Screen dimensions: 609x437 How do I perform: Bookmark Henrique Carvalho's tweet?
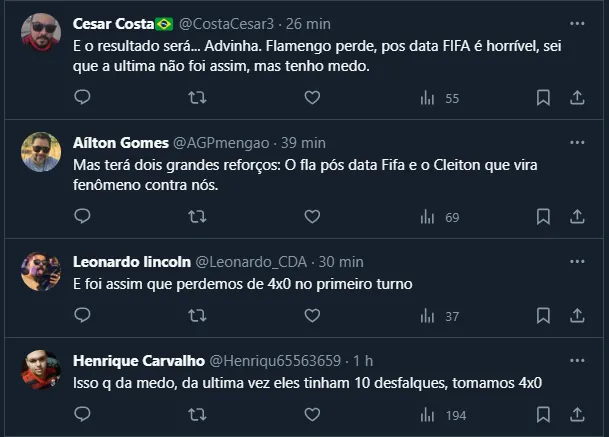pos(543,414)
